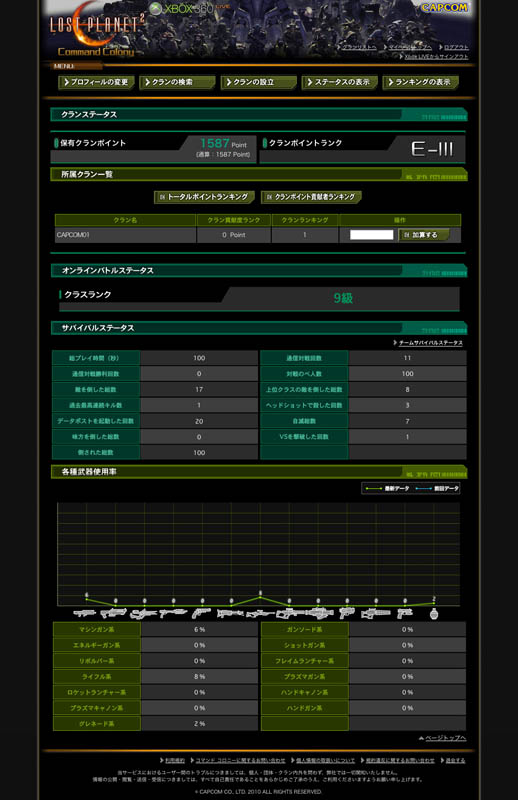The width and height of the screenshot is (518, 800).
Task: Open チームサバイバルステータス link
Action: [428, 343]
